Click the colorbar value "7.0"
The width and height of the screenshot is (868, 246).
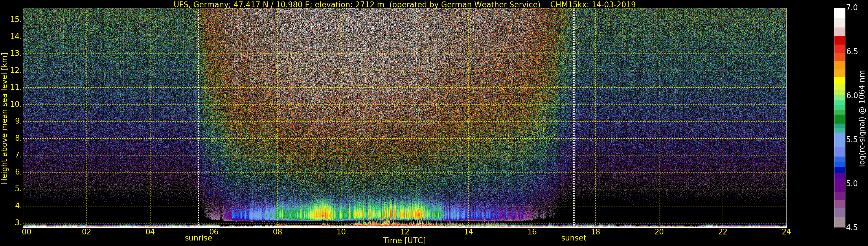[852, 8]
